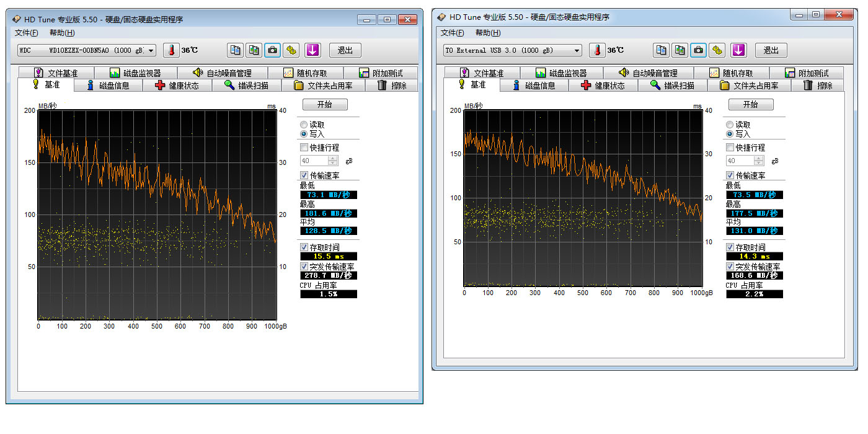Switch to 磁盘信息 tab in External USB window
The height and width of the screenshot is (434, 868).
click(x=534, y=86)
